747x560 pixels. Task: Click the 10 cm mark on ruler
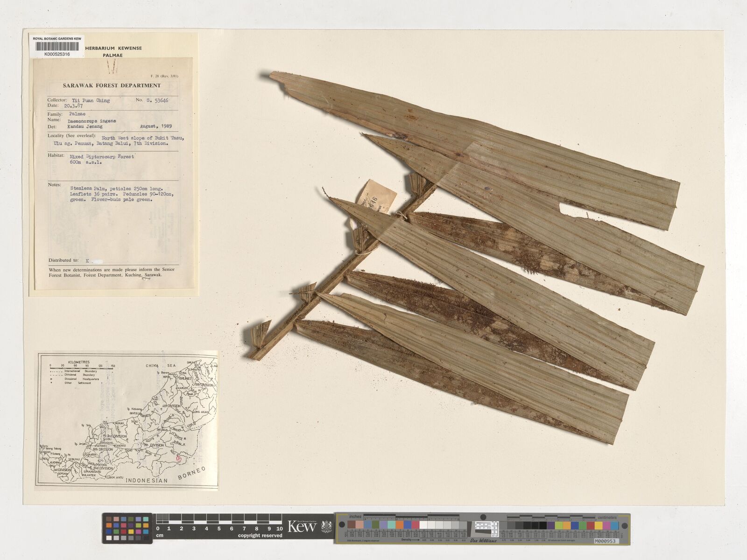279,529
